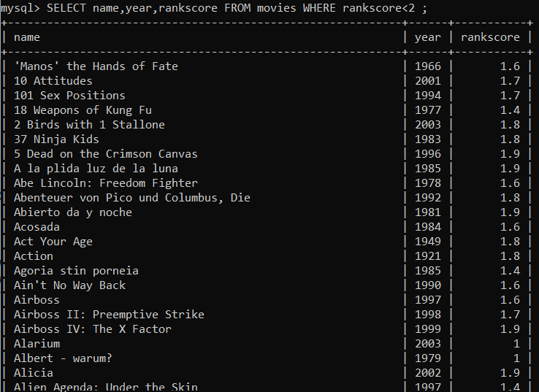The width and height of the screenshot is (539, 392).
Task: Click "Ain't No Way Back" name
Action: click(x=69, y=285)
